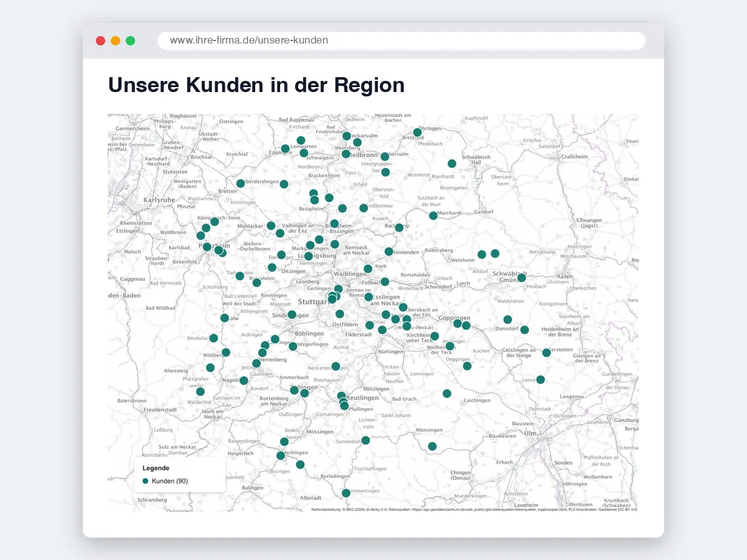
Task: Select the marker near Heidenheim an der Brenz
Action: [524, 330]
